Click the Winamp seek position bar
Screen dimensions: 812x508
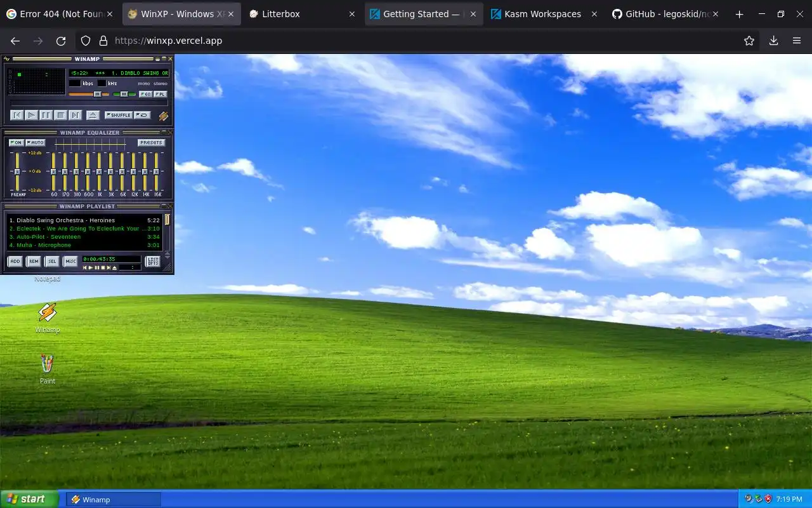89,103
